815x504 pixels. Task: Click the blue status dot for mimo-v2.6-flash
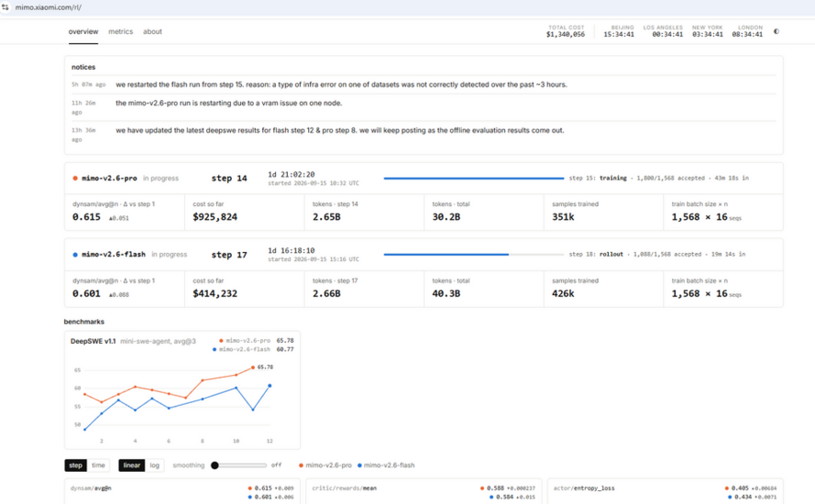(75, 255)
